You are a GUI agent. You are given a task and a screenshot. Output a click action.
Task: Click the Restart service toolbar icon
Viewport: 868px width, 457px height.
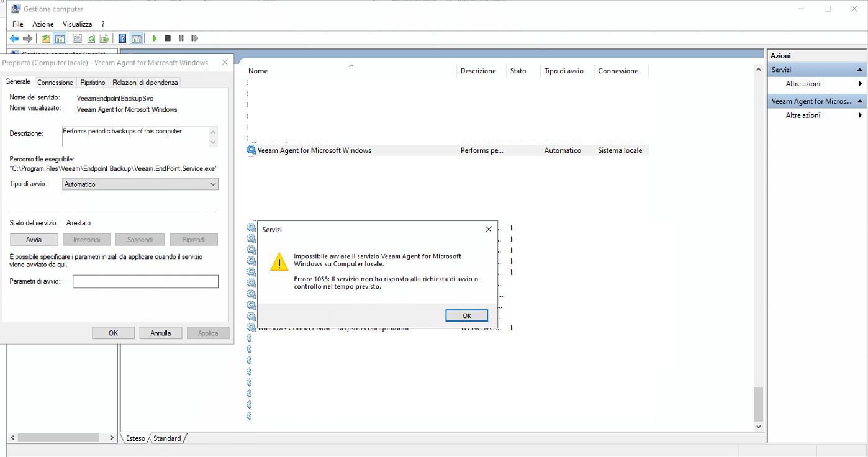[195, 38]
